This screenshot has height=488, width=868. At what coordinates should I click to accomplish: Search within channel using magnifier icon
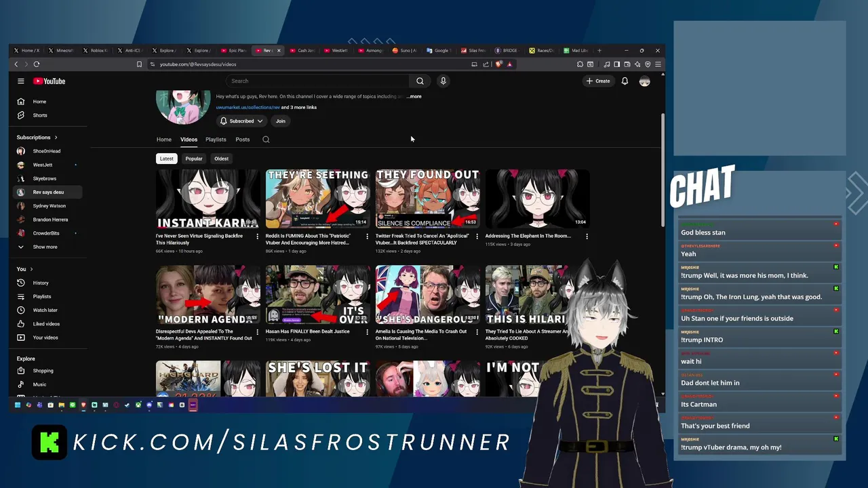click(x=266, y=140)
